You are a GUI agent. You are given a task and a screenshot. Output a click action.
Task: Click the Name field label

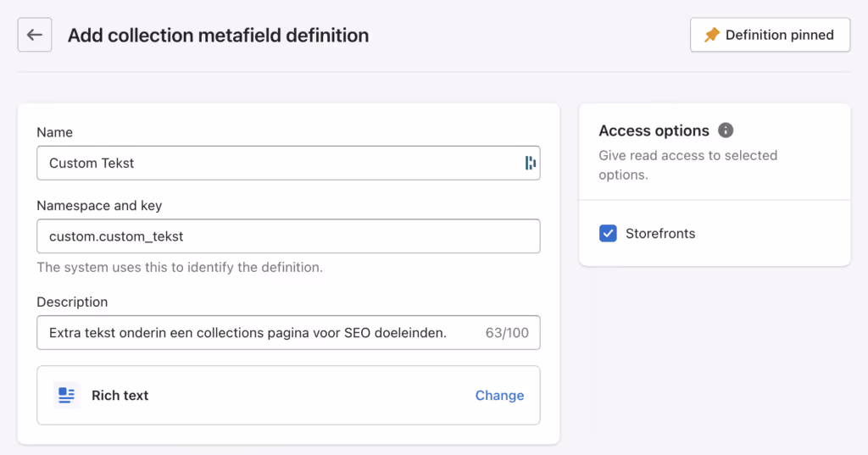click(54, 132)
